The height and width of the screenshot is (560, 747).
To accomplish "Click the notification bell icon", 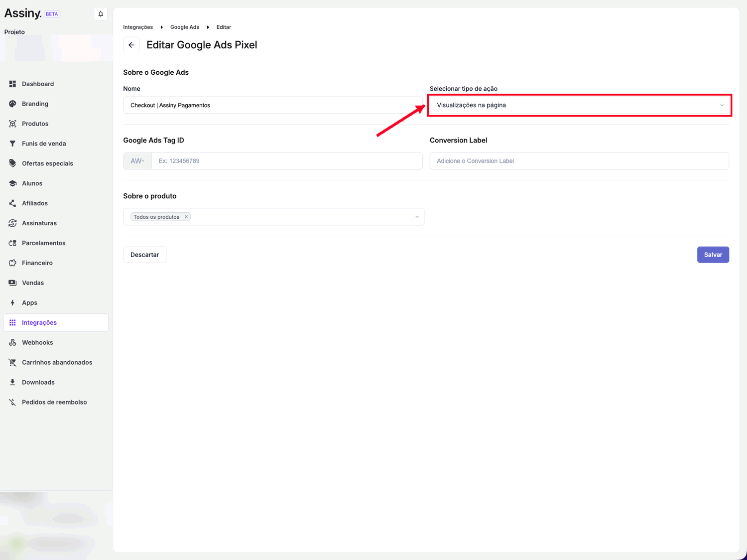I will click(101, 14).
